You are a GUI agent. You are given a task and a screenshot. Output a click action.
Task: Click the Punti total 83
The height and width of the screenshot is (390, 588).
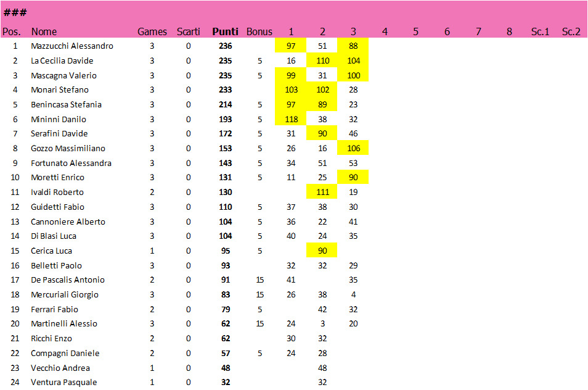[x=226, y=294]
